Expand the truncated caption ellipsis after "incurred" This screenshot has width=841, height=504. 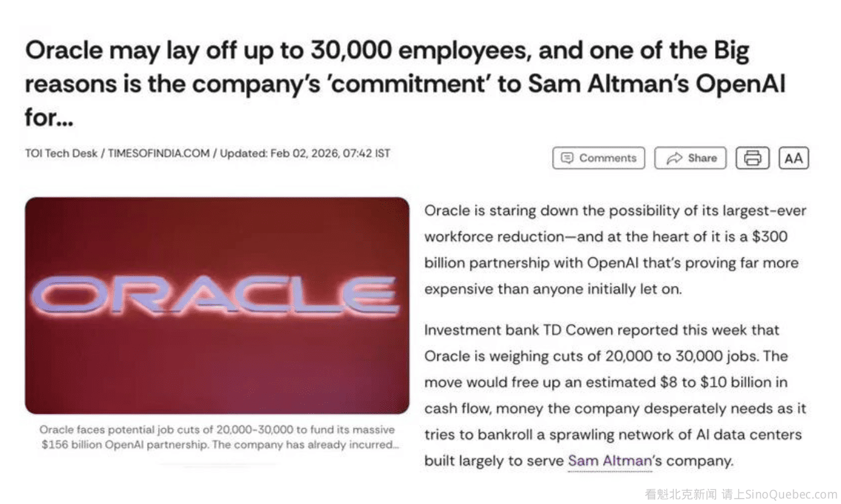click(394, 445)
